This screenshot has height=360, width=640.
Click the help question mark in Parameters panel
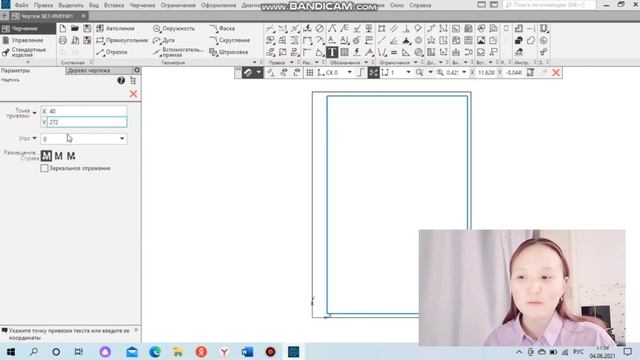(x=121, y=80)
